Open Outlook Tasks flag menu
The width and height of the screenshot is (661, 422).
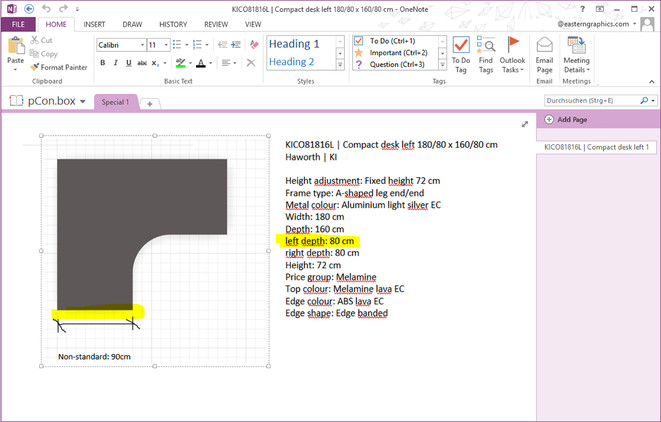[512, 55]
